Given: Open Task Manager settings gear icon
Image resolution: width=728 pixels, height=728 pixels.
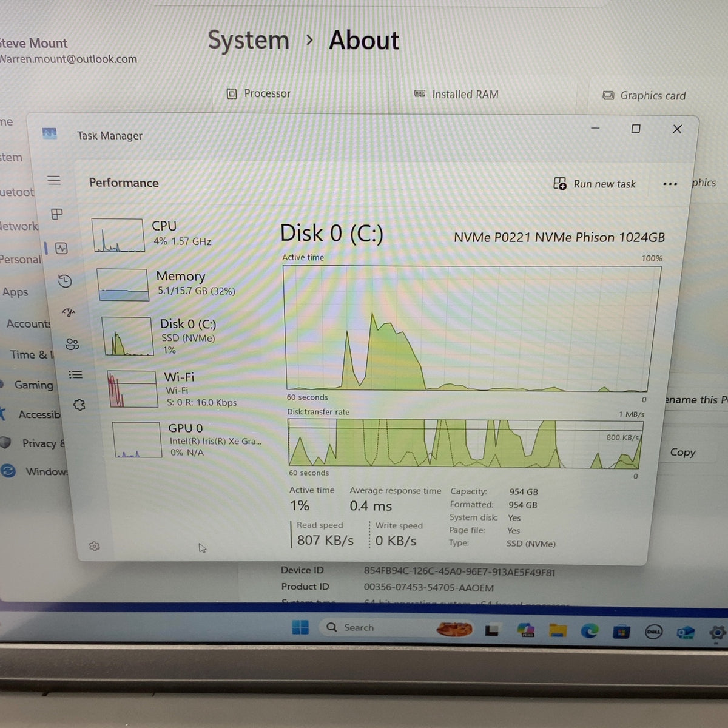Looking at the screenshot, I should pos(94,546).
